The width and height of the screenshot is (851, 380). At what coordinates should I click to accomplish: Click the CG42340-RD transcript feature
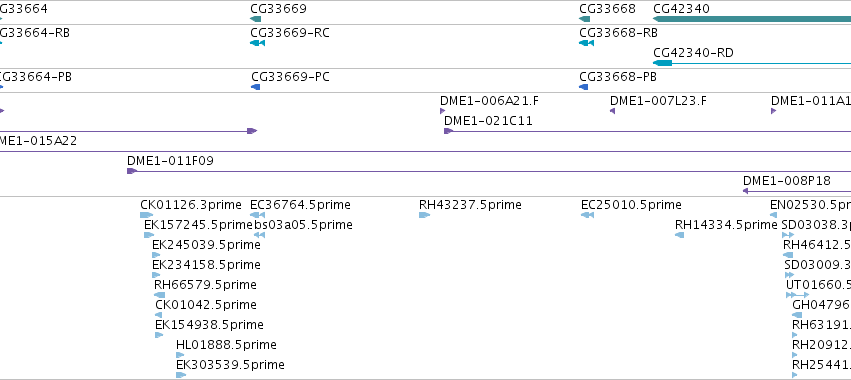pyautogui.click(x=752, y=63)
